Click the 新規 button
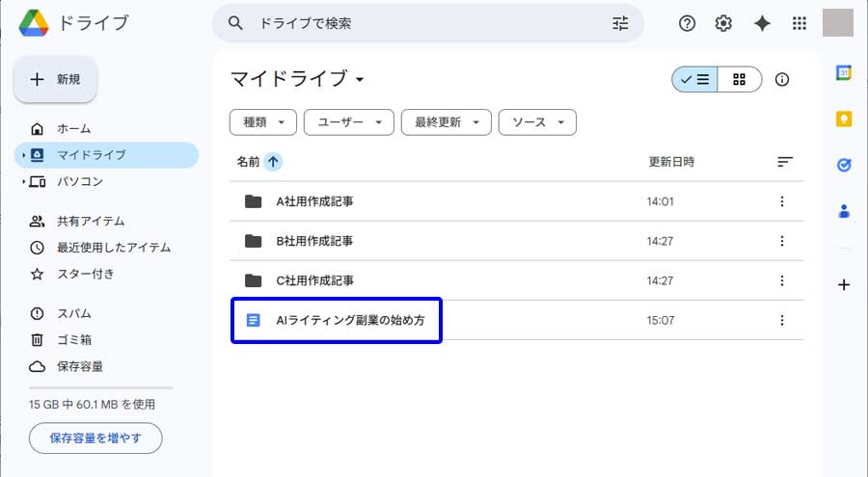 55,80
